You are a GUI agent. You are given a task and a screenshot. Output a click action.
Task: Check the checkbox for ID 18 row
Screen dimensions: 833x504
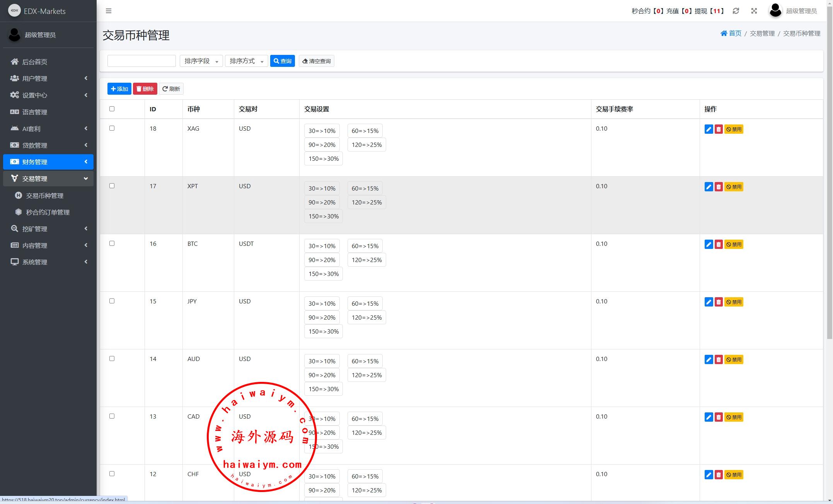pos(112,128)
